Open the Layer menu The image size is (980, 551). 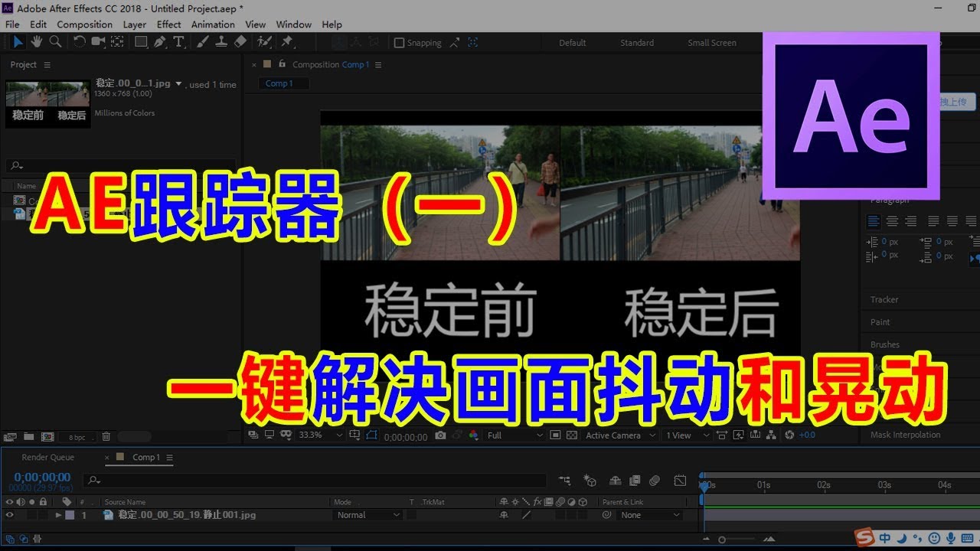[135, 24]
